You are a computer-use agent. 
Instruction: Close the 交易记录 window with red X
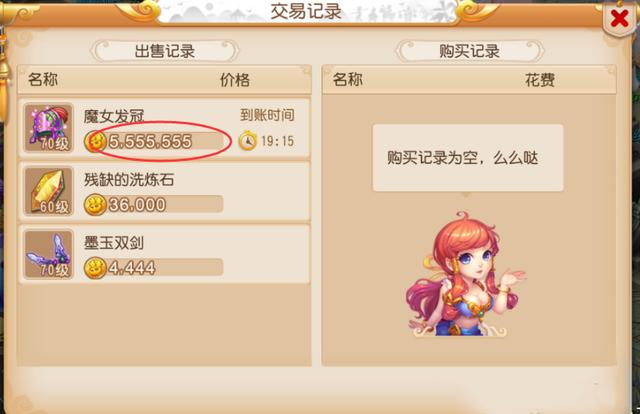(619, 18)
